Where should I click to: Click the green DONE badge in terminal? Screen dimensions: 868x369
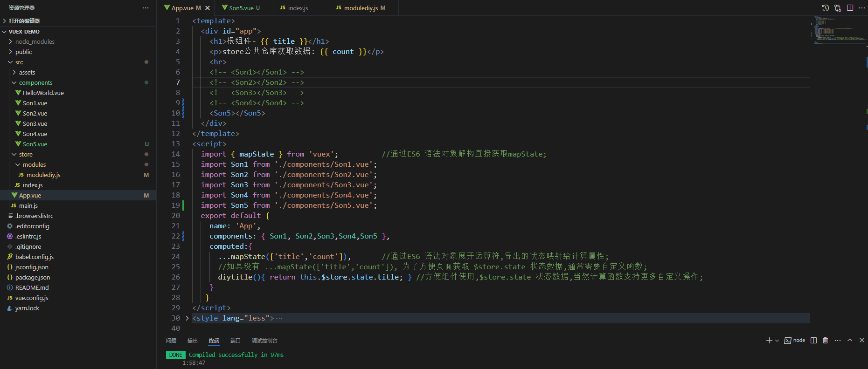point(176,355)
